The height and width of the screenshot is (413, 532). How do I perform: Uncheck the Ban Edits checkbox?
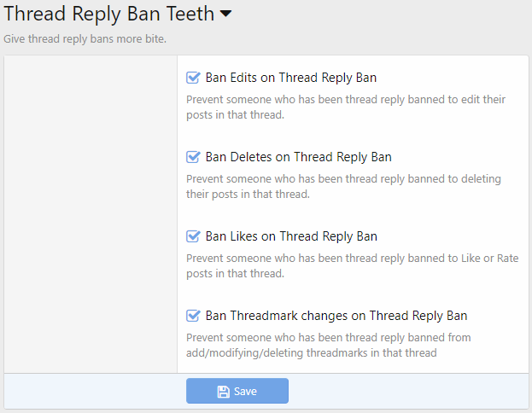point(193,79)
